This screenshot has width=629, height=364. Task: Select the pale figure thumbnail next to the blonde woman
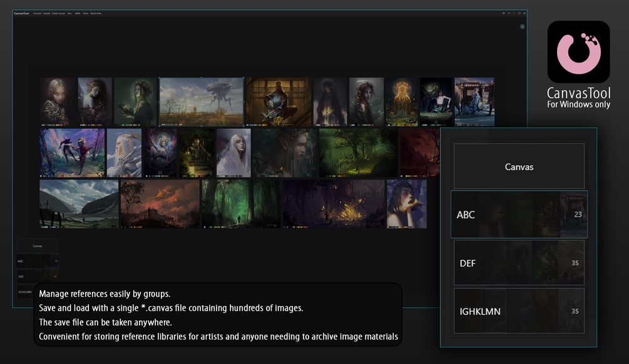[x=95, y=102]
